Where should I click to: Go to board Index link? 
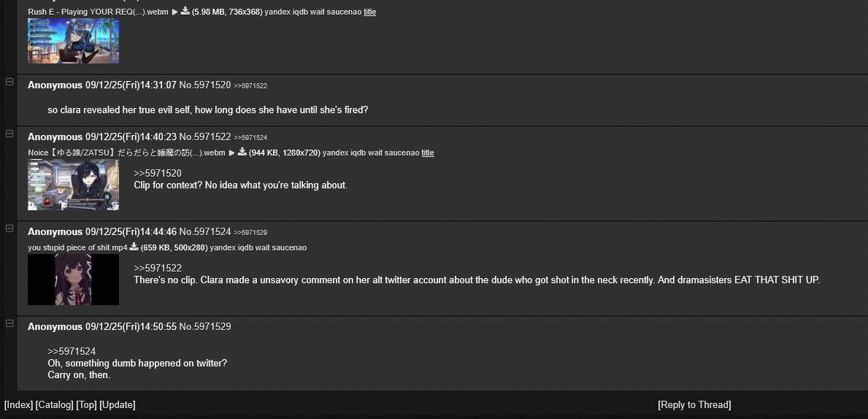[18, 404]
